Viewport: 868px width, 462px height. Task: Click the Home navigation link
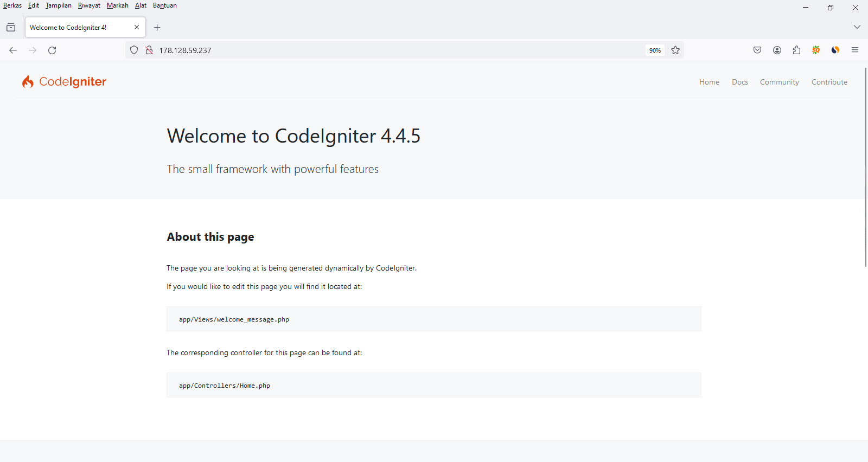[709, 82]
